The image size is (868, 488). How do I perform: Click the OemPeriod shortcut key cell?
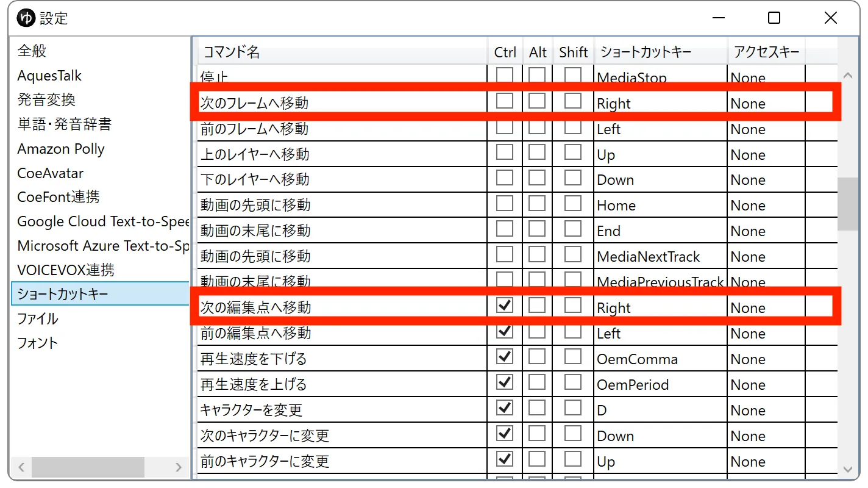(x=661, y=385)
